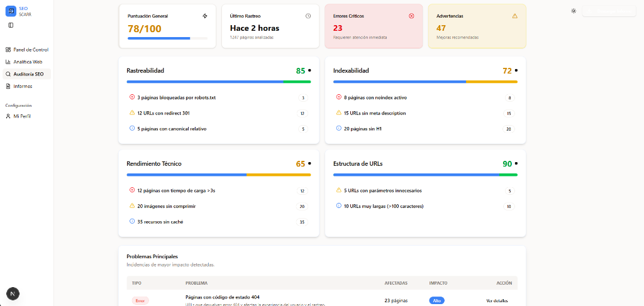Click the clock icon in Último Rastreo
Screen dimensions: 644x306
tap(308, 16)
